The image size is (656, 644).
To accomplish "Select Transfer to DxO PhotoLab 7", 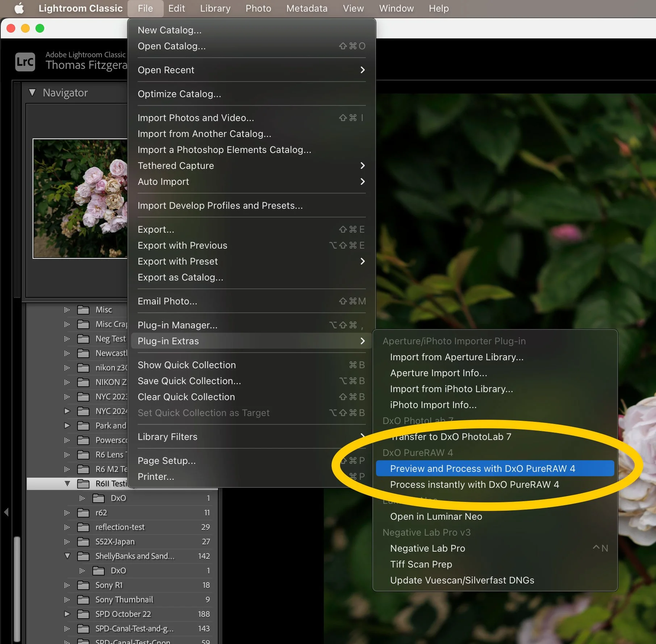I will (495, 437).
